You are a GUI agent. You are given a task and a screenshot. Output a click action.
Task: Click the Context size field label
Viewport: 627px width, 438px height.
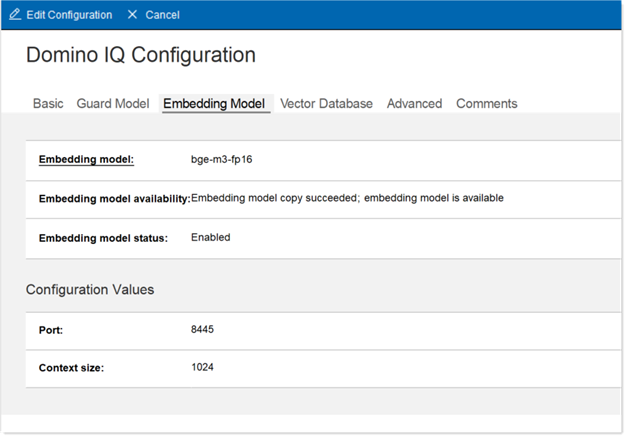tap(71, 368)
